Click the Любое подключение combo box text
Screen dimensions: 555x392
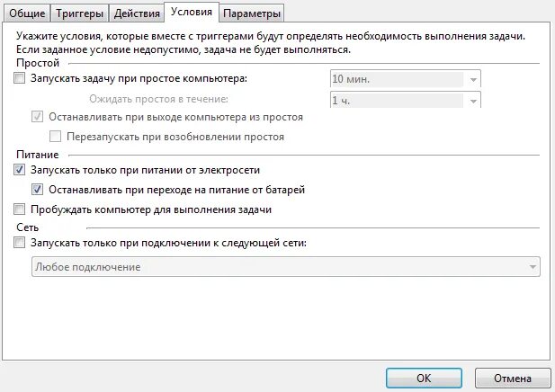(x=88, y=267)
